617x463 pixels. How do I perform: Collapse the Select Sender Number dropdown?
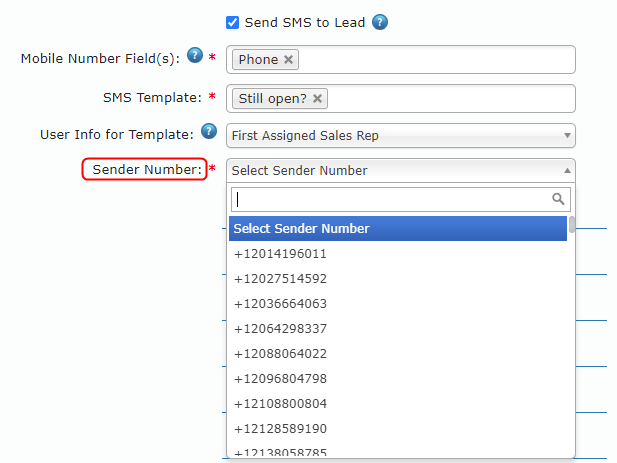point(401,171)
